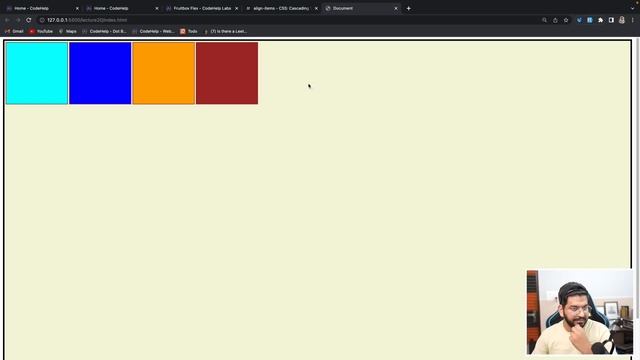Screen dimensions: 640x360
Task: Switch to the second Home - CodeHelp tab
Action: [122, 8]
